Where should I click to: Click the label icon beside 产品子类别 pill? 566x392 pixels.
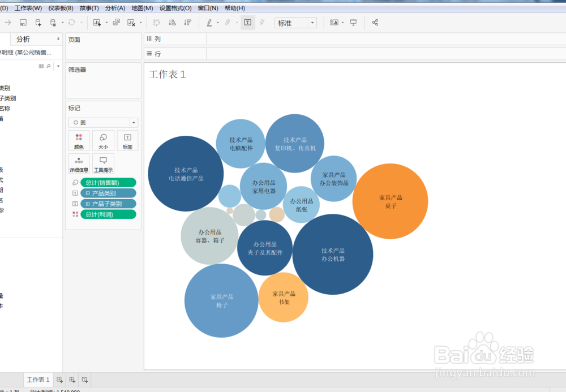click(75, 204)
